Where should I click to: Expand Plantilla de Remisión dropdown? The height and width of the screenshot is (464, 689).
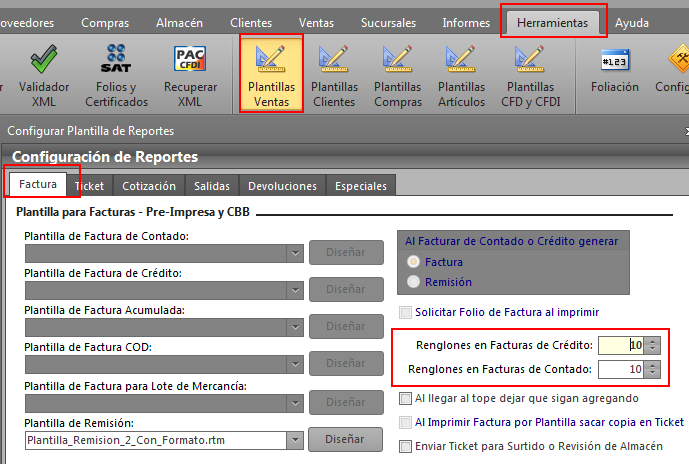pyautogui.click(x=295, y=439)
